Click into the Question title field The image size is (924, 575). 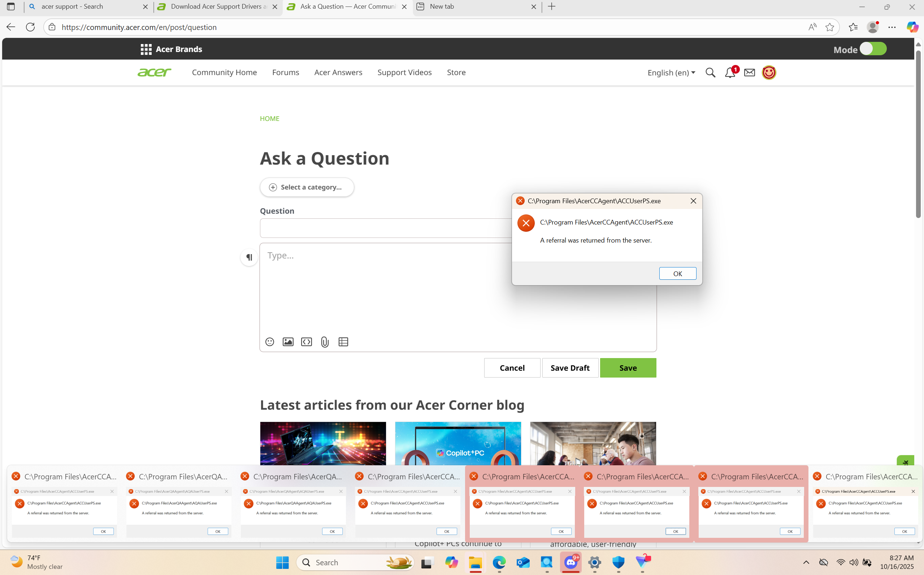click(384, 228)
